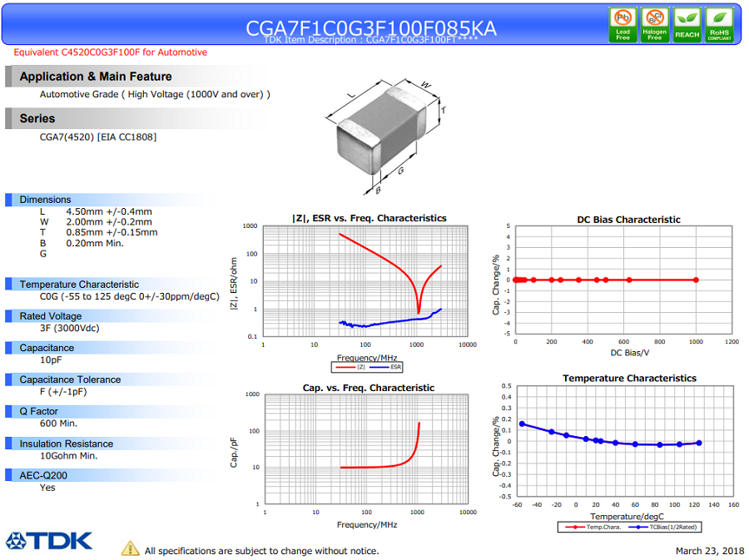Select the March 23, 2018 date
The width and height of the screenshot is (749, 560).
click(x=710, y=551)
